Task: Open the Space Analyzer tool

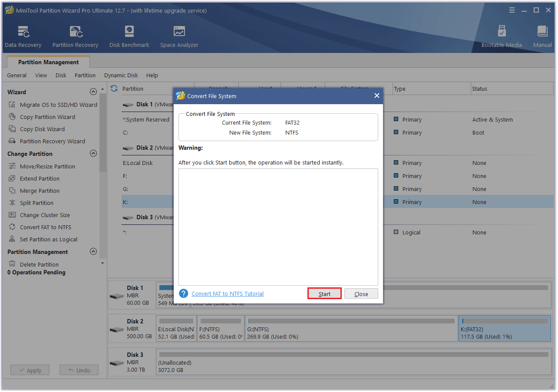Action: click(179, 36)
